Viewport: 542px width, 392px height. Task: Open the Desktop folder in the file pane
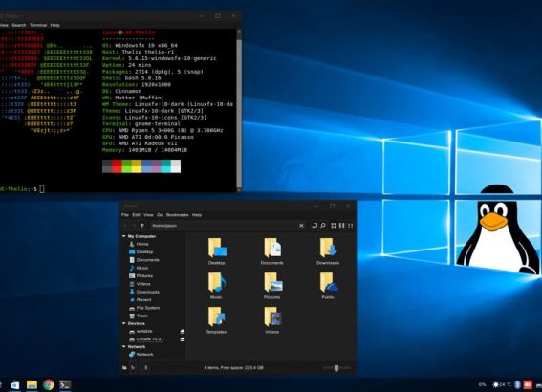(217, 251)
